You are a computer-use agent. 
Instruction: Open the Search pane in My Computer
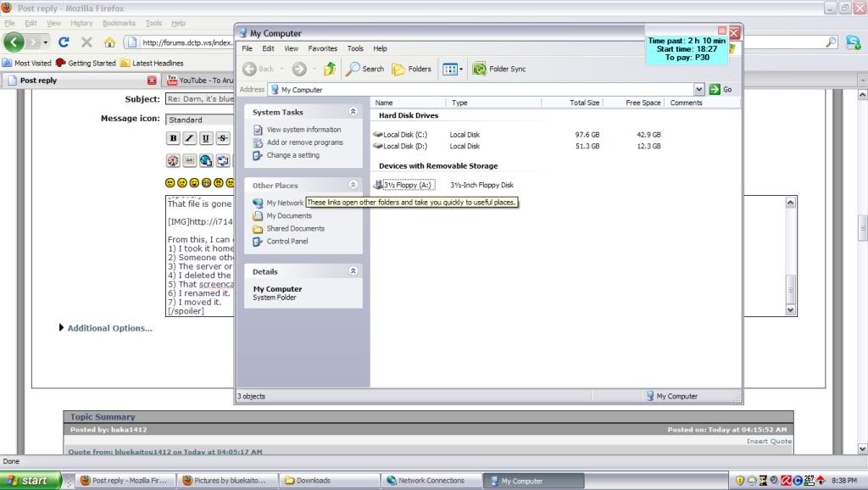coord(364,69)
